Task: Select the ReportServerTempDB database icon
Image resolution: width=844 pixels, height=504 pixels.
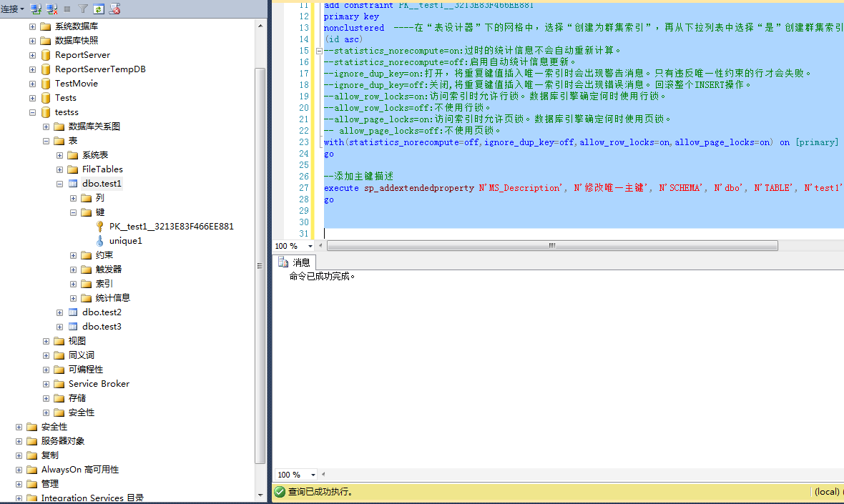Action: pyautogui.click(x=46, y=69)
